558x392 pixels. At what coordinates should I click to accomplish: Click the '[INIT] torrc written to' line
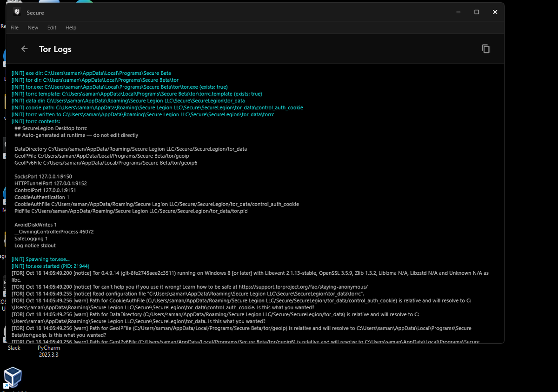pyautogui.click(x=143, y=114)
